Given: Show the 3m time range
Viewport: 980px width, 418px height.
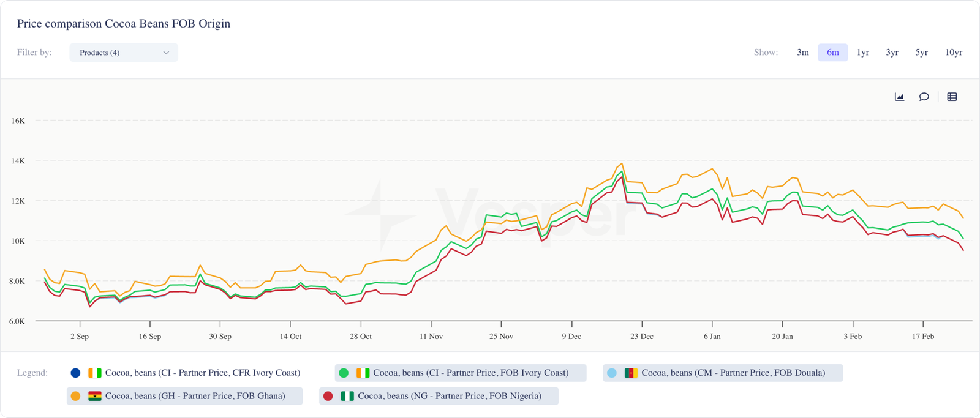Looking at the screenshot, I should pyautogui.click(x=802, y=53).
